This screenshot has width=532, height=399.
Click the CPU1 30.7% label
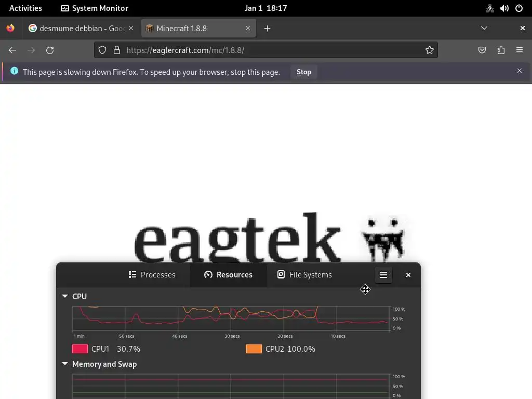[116, 349]
